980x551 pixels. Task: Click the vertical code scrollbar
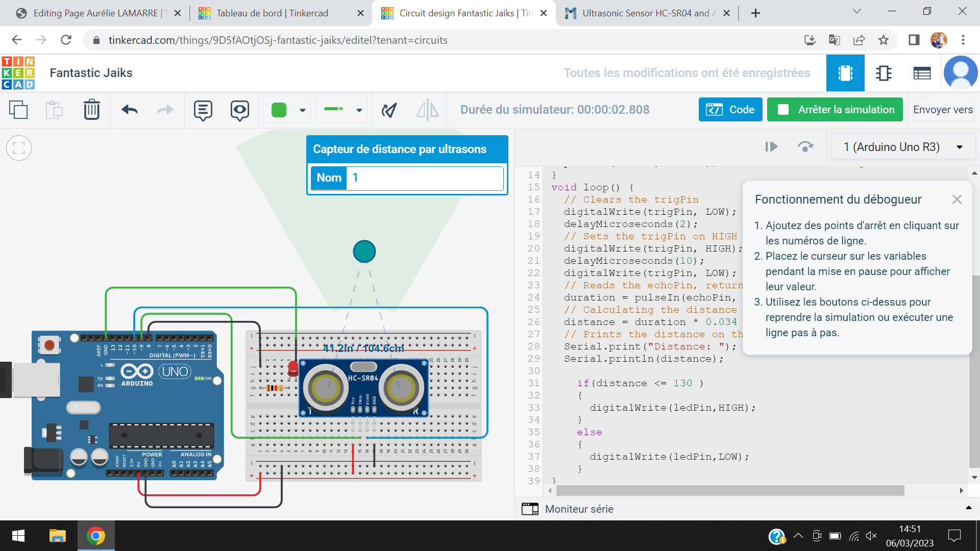click(974, 371)
